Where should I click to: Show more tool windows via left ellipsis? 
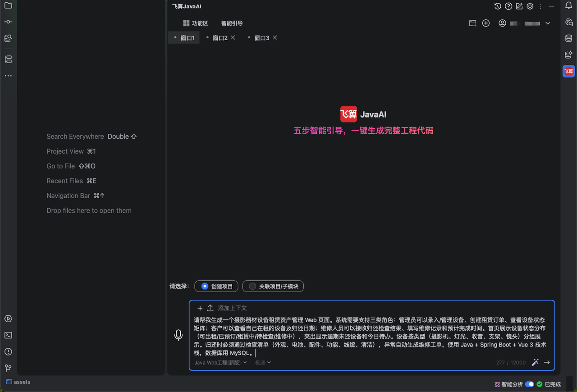click(8, 76)
